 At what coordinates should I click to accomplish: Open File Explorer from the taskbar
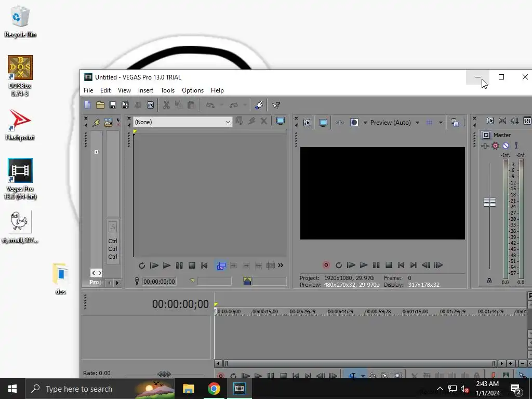coord(188,389)
